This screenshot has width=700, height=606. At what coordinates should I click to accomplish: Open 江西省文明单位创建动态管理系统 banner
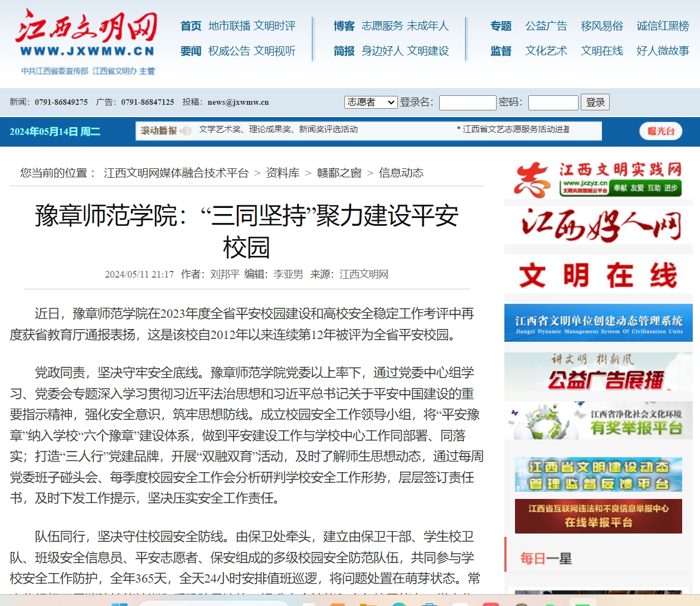[x=599, y=323]
